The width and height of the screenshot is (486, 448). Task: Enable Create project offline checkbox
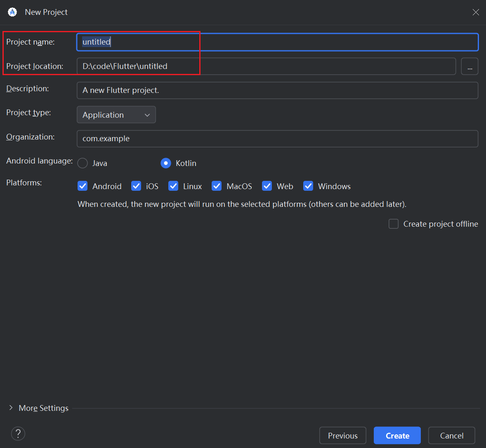[x=394, y=224]
